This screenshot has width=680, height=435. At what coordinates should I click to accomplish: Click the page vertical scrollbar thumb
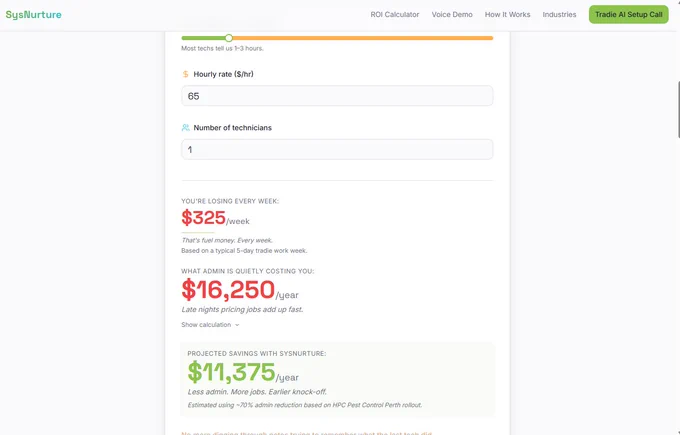click(678, 109)
